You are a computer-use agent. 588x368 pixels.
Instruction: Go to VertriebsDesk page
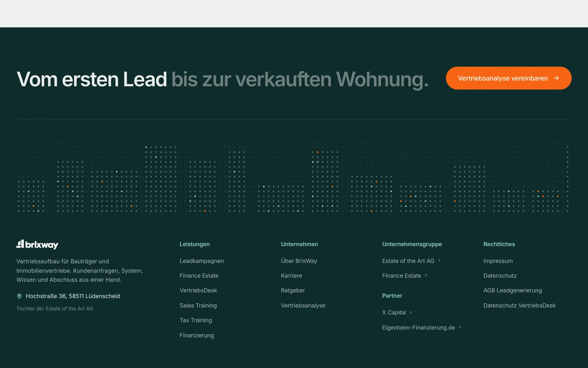point(198,290)
